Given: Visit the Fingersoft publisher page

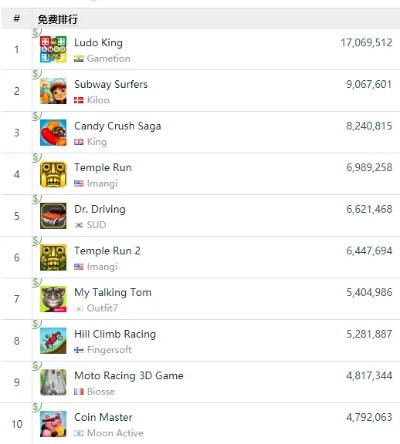Looking at the screenshot, I should pyautogui.click(x=109, y=349).
